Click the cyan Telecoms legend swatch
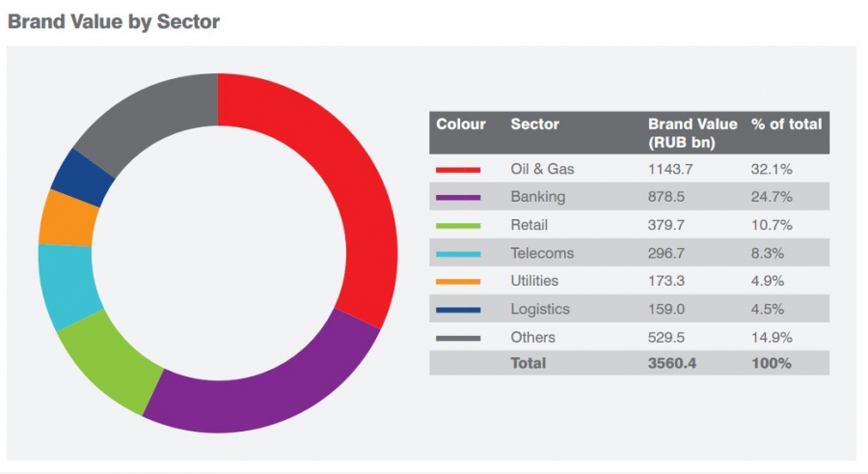 [x=458, y=253]
